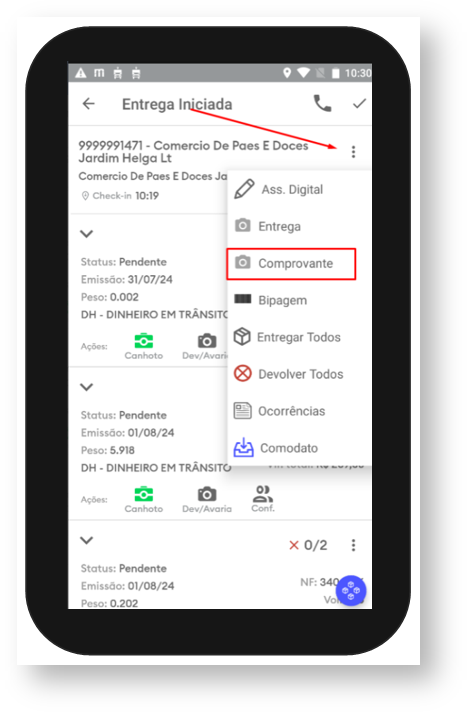The height and width of the screenshot is (713, 468).
Task: Call customer using the phone icon
Action: [x=322, y=104]
